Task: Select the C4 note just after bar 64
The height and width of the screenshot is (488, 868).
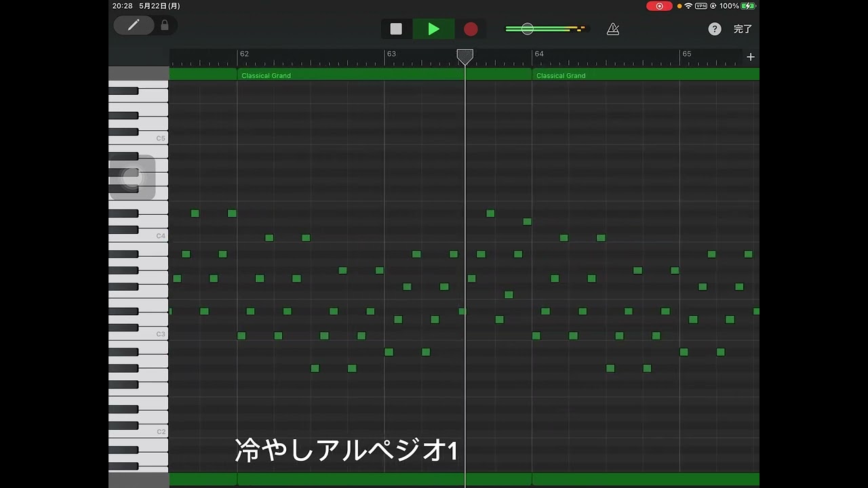Action: (x=564, y=238)
